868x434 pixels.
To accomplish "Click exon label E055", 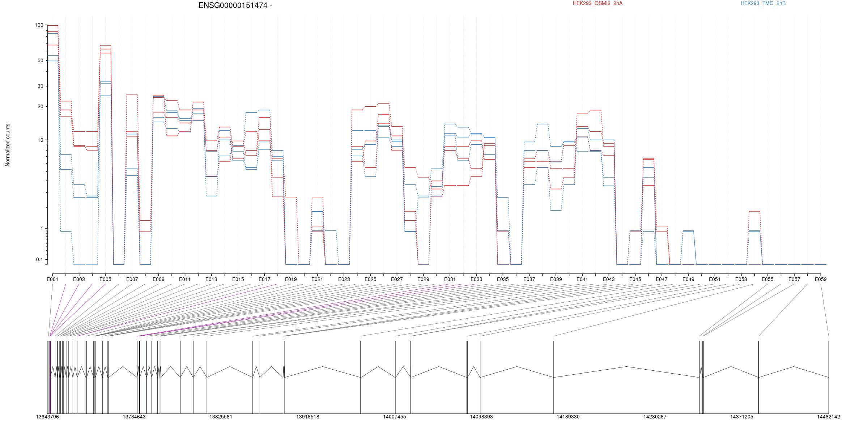I will pos(768,279).
